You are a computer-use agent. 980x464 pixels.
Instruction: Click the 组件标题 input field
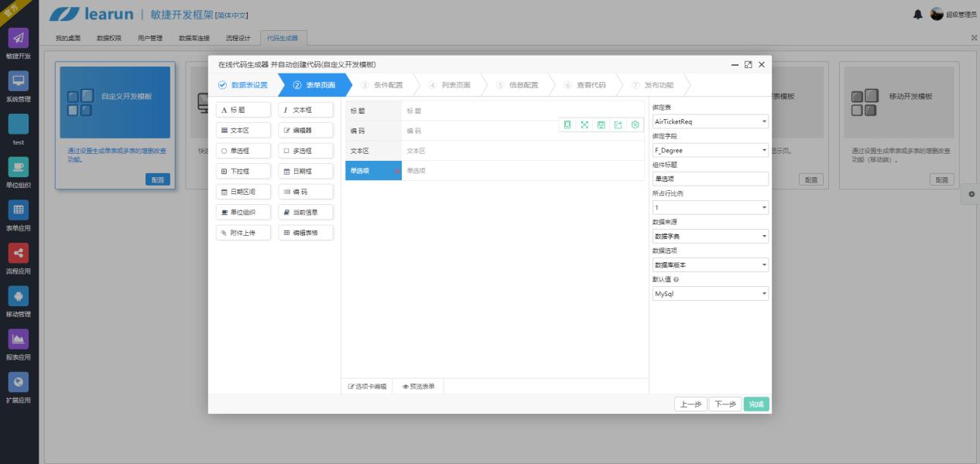710,179
